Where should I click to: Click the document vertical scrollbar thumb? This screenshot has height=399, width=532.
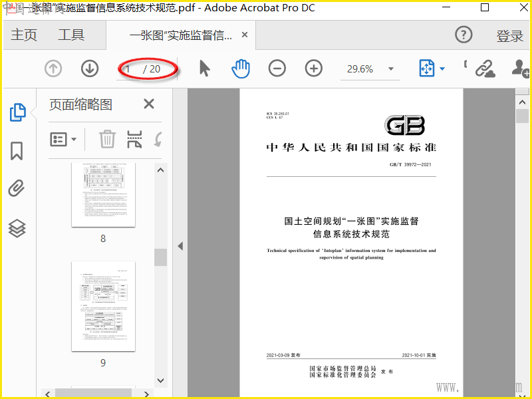522,116
